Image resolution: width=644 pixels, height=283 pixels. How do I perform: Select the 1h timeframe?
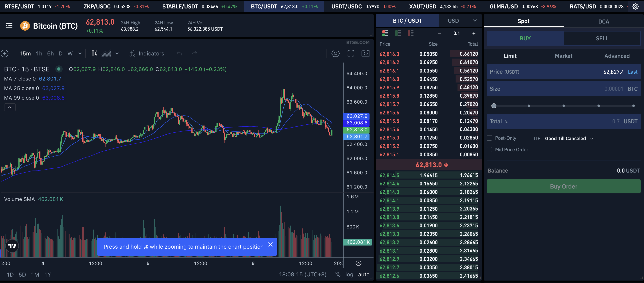(x=39, y=53)
